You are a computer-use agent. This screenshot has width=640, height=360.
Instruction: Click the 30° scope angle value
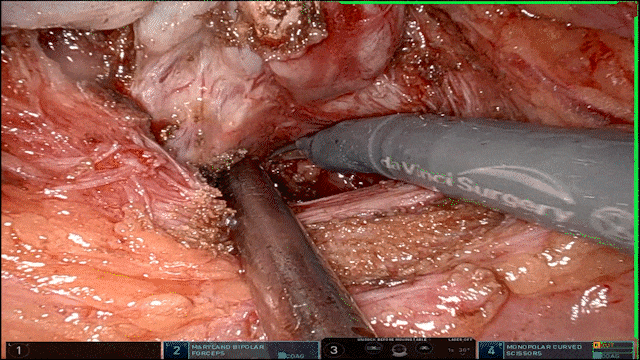pyautogui.click(x=464, y=350)
